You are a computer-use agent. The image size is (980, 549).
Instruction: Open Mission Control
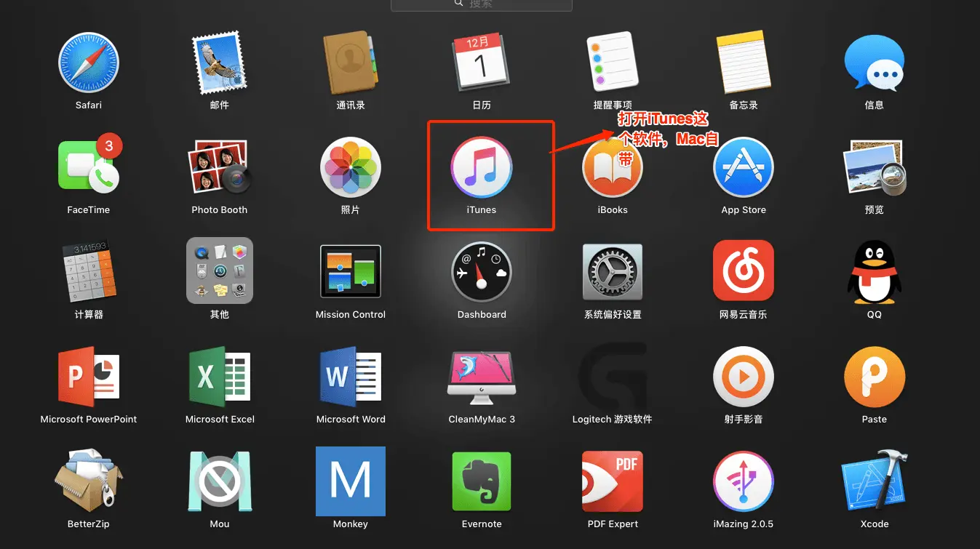click(351, 271)
